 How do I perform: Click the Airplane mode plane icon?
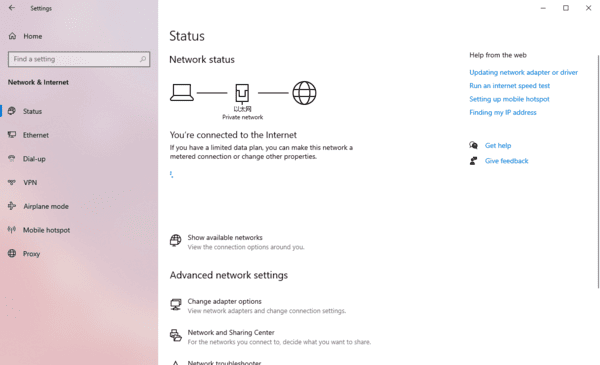coord(12,206)
